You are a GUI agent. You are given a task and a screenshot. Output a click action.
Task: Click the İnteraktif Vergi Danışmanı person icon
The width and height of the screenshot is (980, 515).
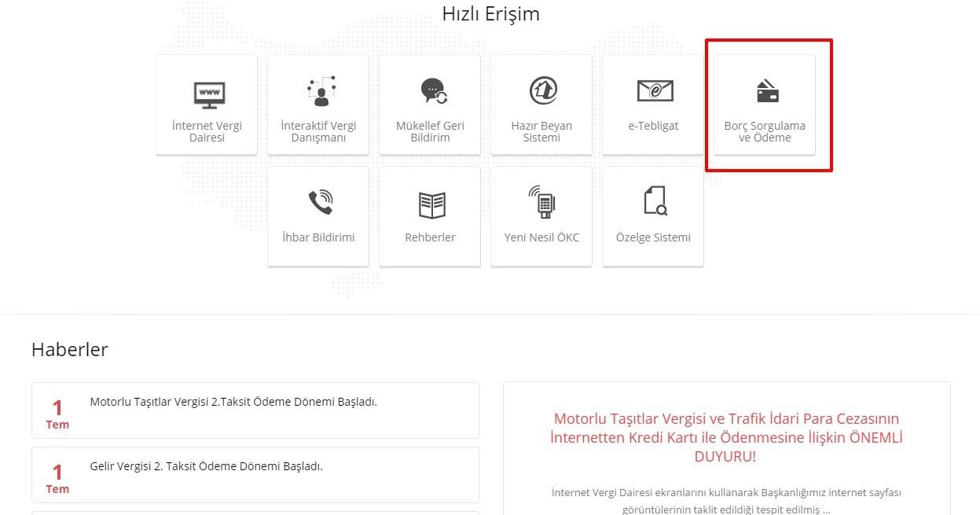point(319,92)
